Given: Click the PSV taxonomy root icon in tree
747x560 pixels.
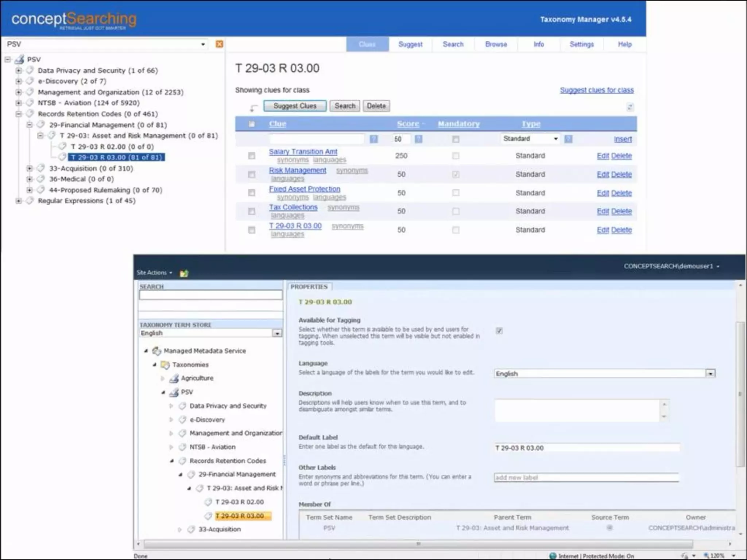Looking at the screenshot, I should tap(20, 59).
